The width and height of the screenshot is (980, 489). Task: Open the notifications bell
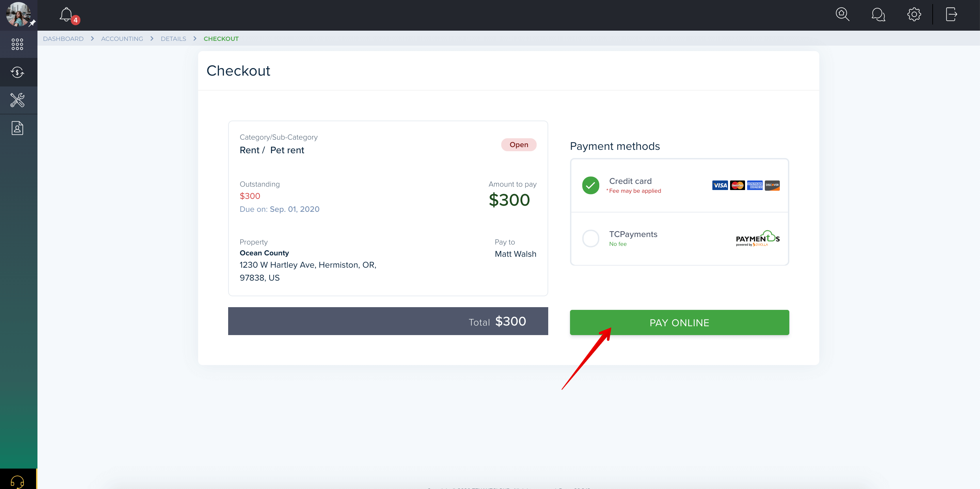[67, 15]
